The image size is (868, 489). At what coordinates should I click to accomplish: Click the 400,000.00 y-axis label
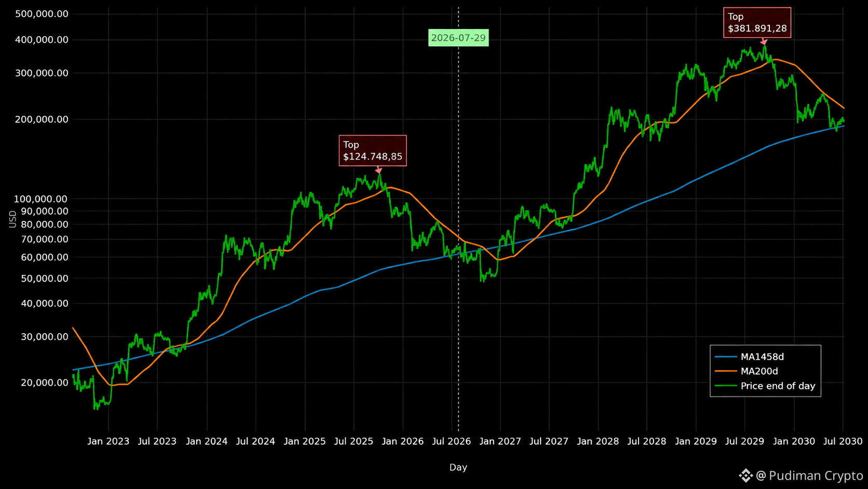42,39
